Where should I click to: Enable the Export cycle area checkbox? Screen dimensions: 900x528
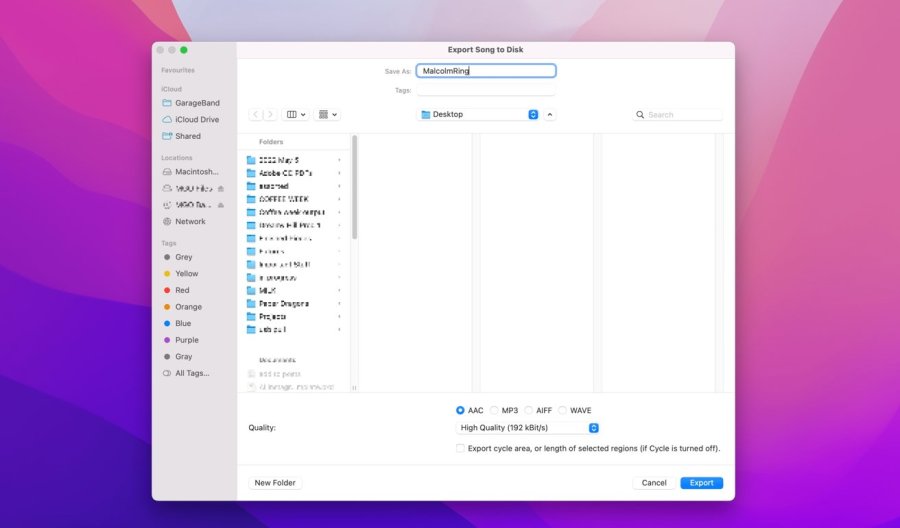pyautogui.click(x=460, y=448)
